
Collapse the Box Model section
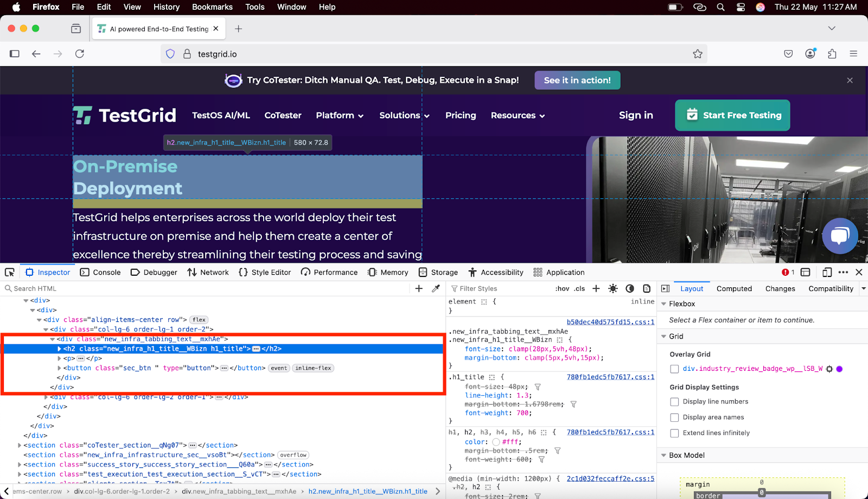click(x=663, y=456)
